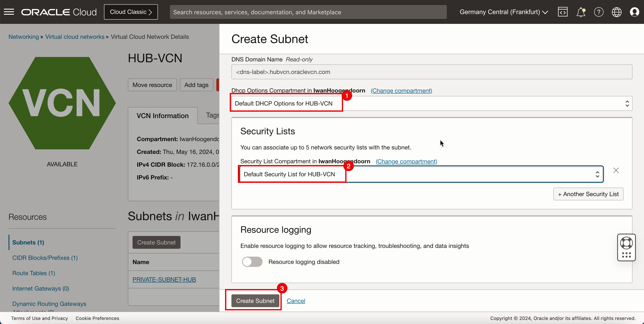Viewport: 644px width, 324px height.
Task: Toggle resource logging disabled switch
Action: (251, 262)
